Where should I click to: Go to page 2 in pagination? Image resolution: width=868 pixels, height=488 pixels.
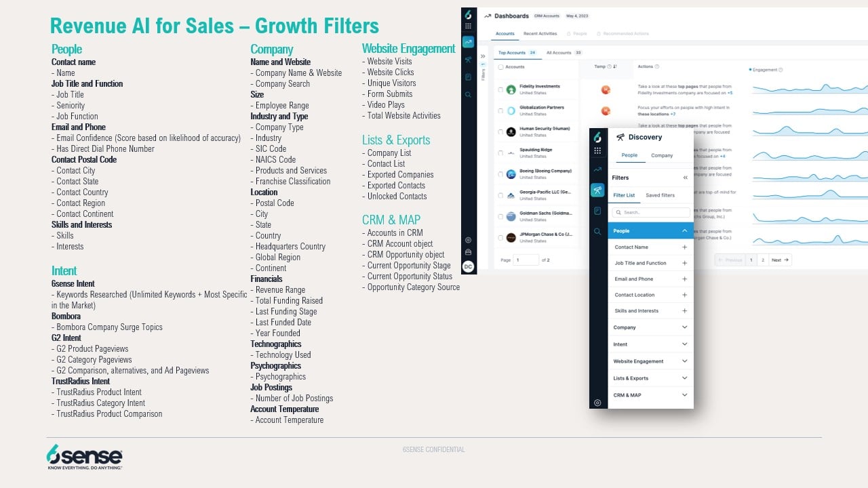tap(762, 260)
